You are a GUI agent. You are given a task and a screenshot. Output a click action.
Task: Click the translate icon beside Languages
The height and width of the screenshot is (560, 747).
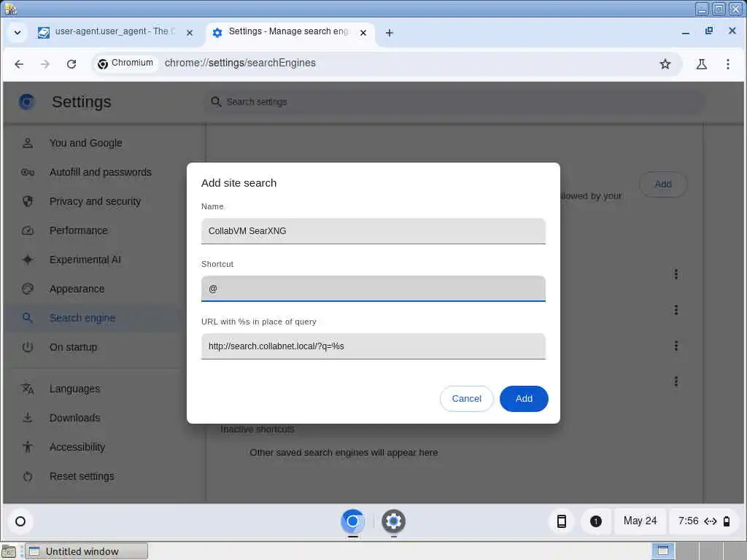click(x=28, y=389)
